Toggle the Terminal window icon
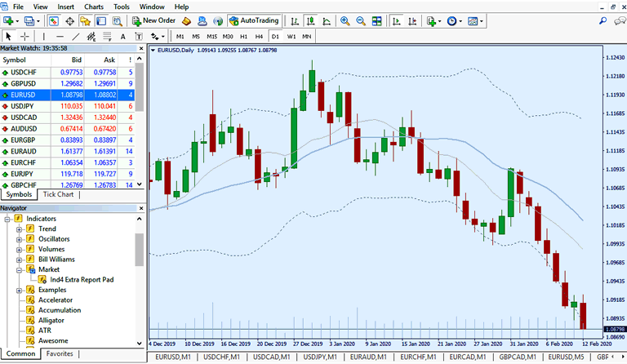 coord(101,20)
